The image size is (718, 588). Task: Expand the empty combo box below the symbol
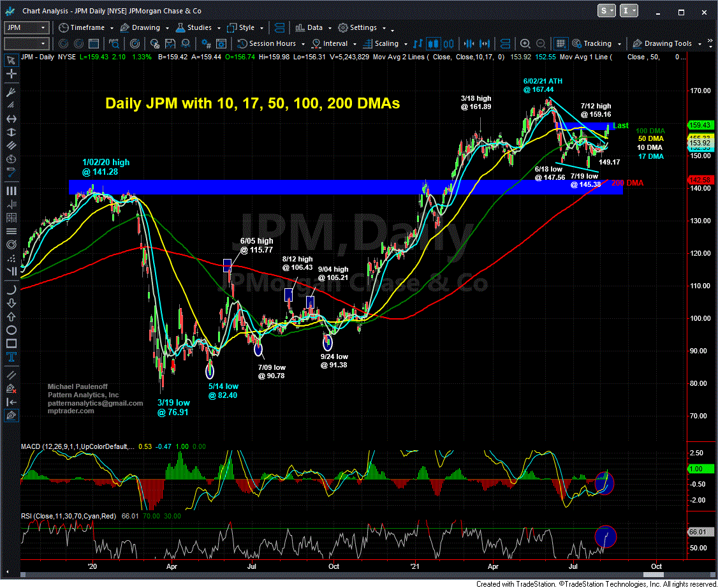tap(43, 43)
